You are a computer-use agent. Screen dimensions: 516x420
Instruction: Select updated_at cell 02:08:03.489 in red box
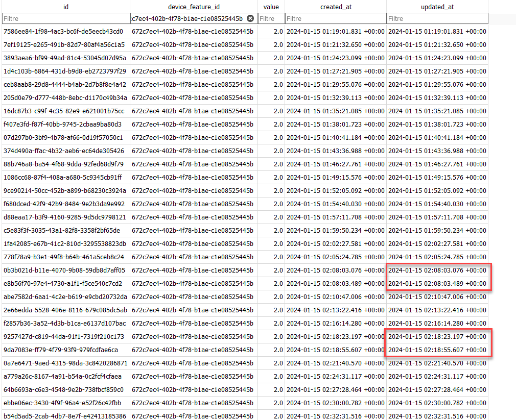pyautogui.click(x=437, y=284)
